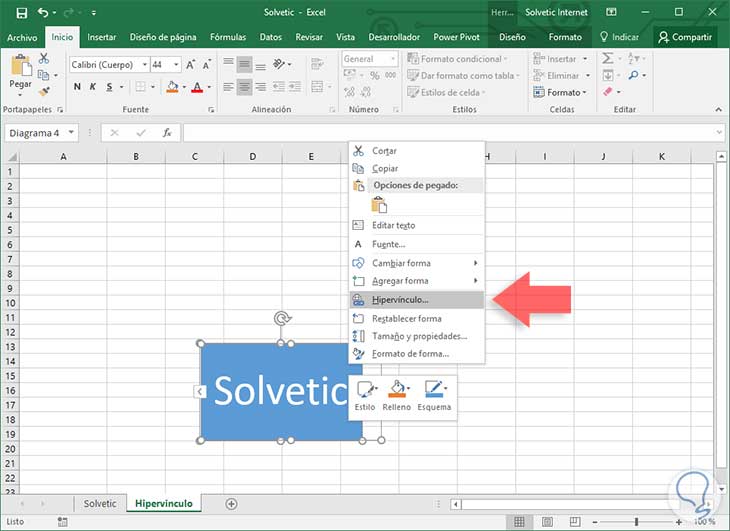Open the font size 44 dropdown

pos(176,65)
